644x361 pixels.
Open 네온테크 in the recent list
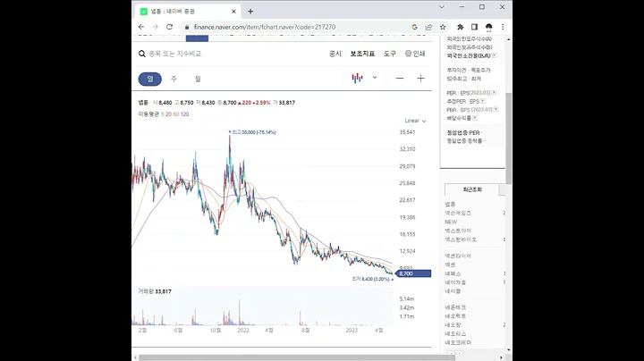tap(455, 307)
